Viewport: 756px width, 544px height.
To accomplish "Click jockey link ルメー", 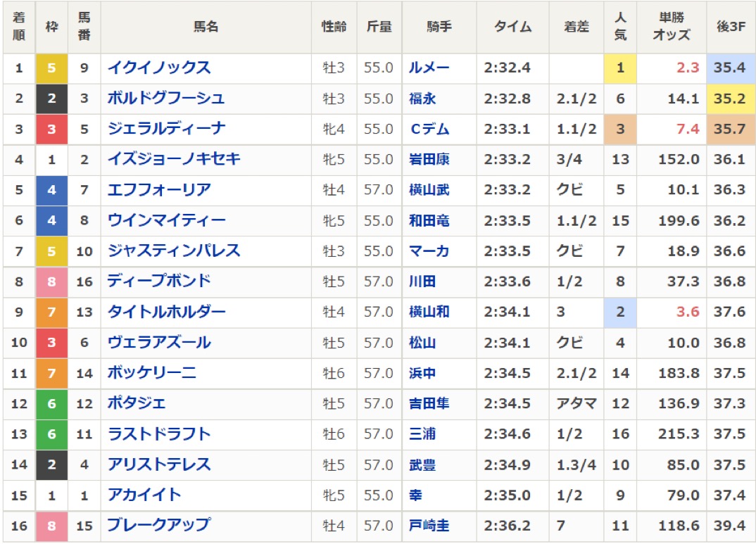I will pos(429,68).
